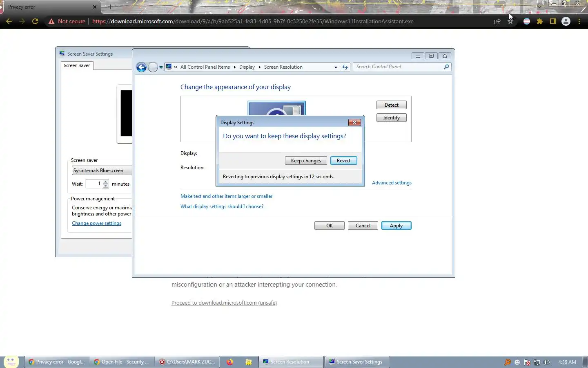Screen dimensions: 588x368
Task: Go back in the Control Panel window
Action: (x=141, y=67)
